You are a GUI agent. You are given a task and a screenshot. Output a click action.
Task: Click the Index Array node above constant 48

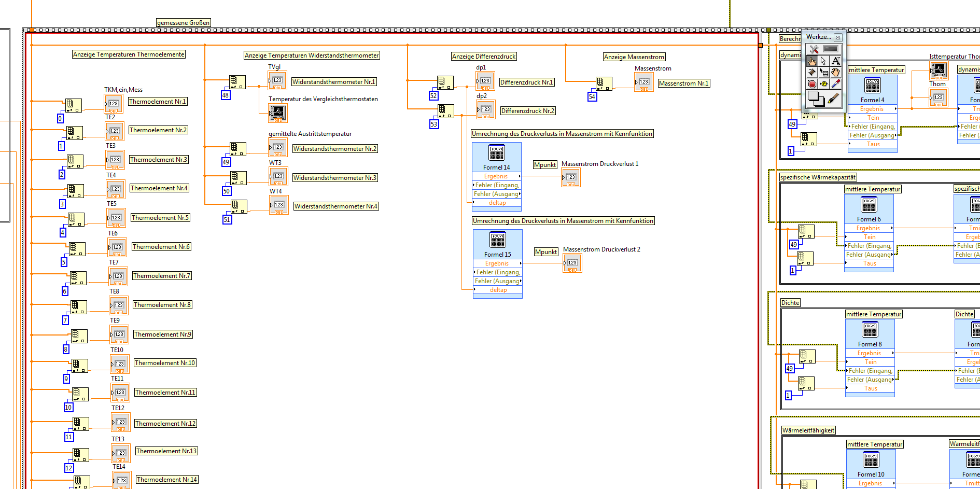tap(237, 82)
